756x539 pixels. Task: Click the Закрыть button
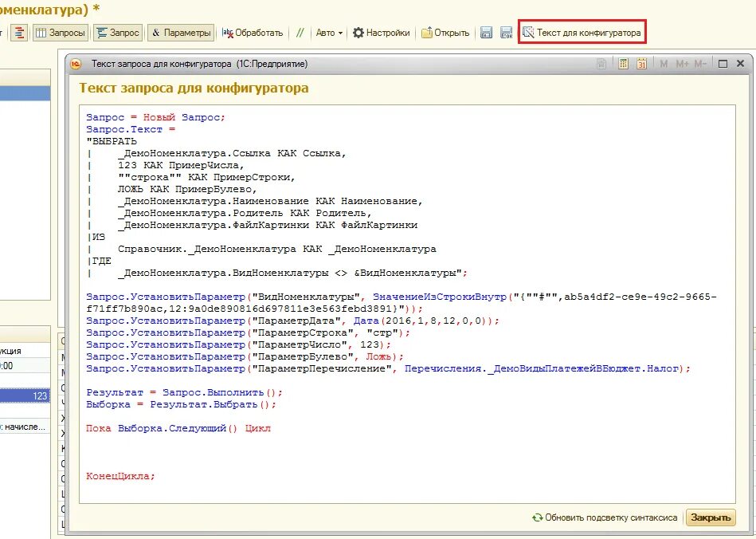coord(711,517)
